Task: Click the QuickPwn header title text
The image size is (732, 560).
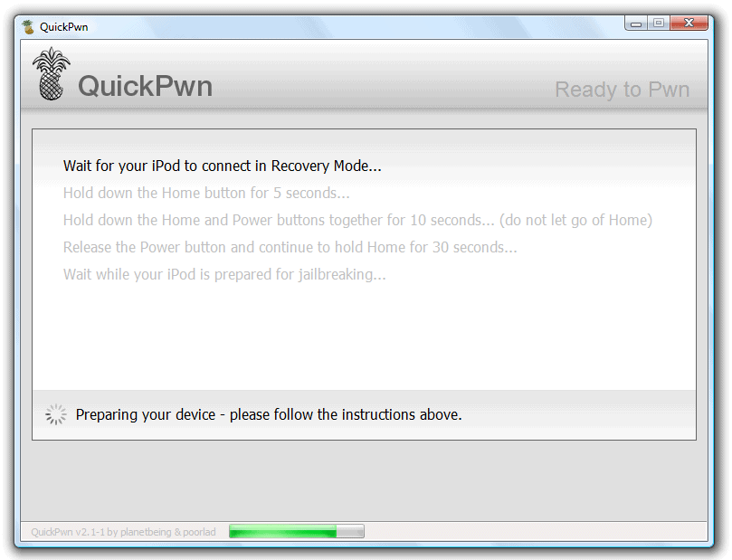Action: pyautogui.click(x=145, y=86)
